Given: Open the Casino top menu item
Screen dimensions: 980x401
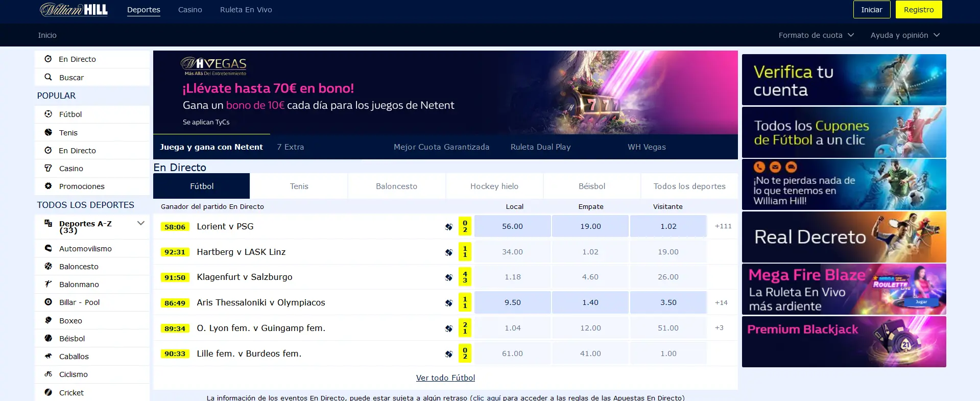Looking at the screenshot, I should 190,10.
